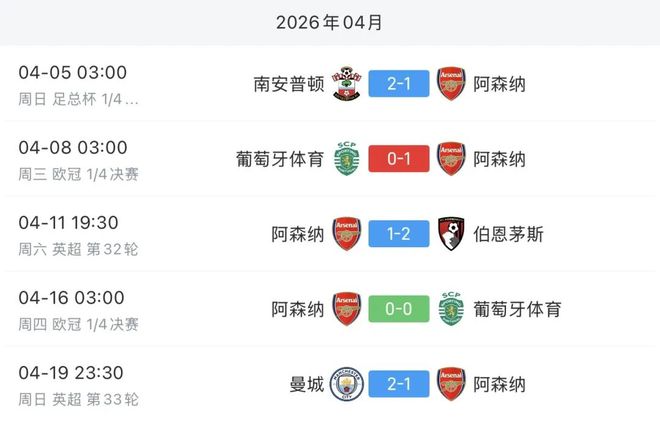Click the Southampton crest in the 04-05 match

(x=347, y=84)
